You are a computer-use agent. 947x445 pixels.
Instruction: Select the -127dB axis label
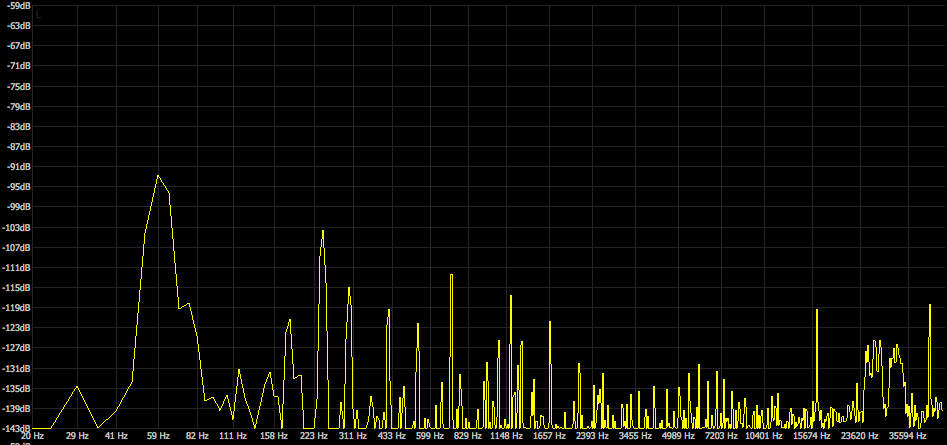coord(15,348)
